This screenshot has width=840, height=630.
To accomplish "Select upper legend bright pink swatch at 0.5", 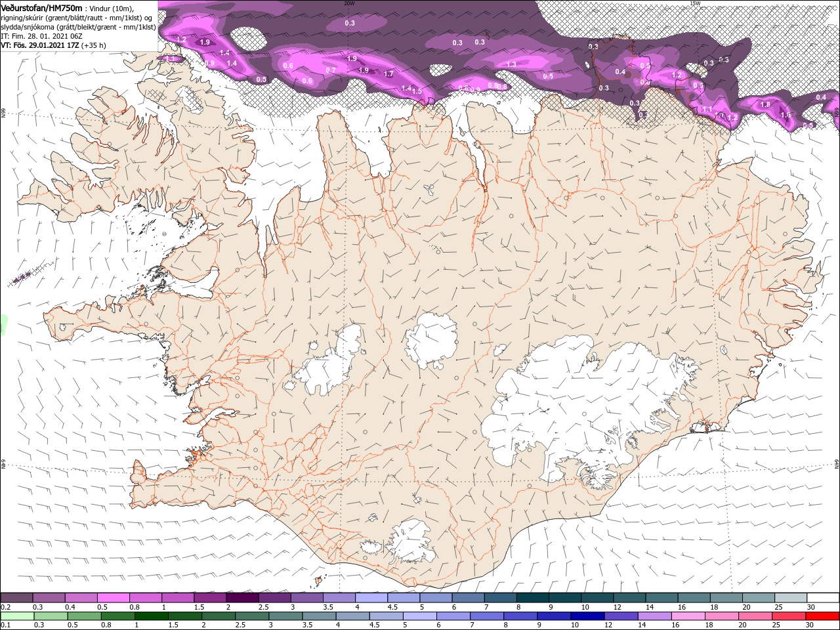I will click(x=113, y=598).
